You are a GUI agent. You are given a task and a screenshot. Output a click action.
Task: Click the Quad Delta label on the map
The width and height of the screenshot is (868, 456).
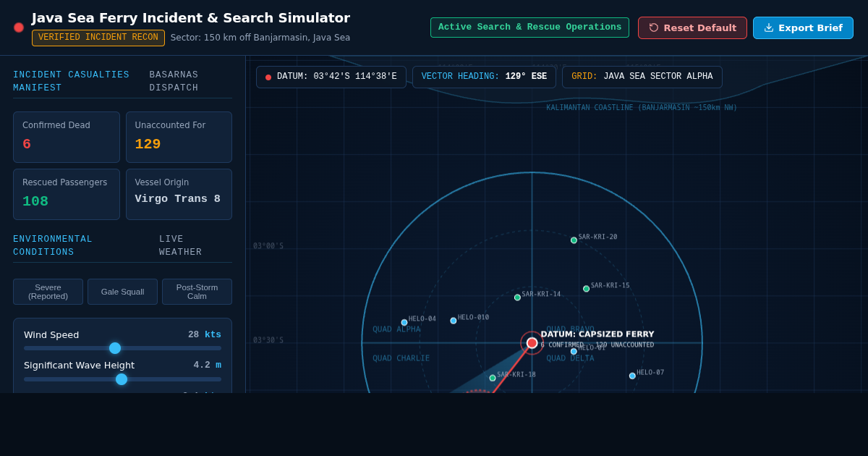pyautogui.click(x=570, y=358)
